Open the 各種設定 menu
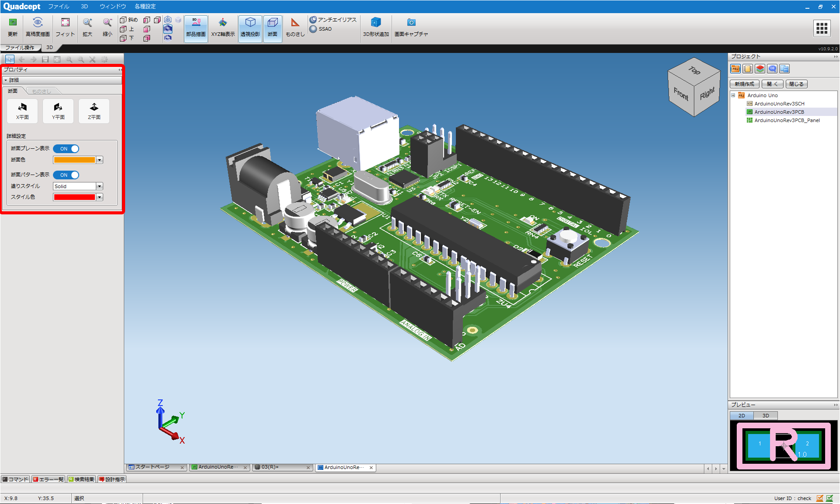 pos(145,7)
